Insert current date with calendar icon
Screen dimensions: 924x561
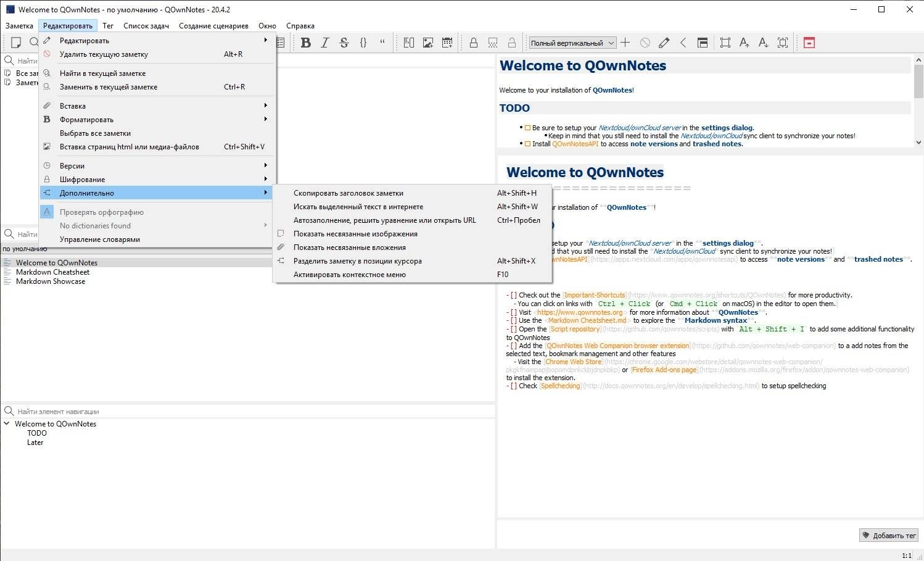click(x=447, y=43)
